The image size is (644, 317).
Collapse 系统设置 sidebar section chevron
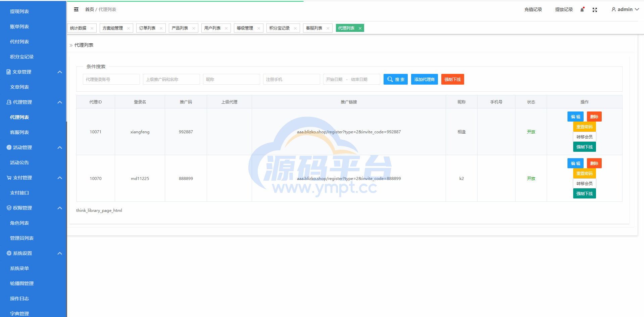[60, 253]
